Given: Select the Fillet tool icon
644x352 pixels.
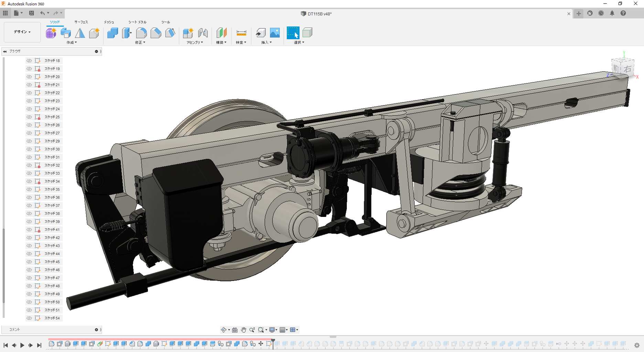Looking at the screenshot, I should tap(141, 33).
